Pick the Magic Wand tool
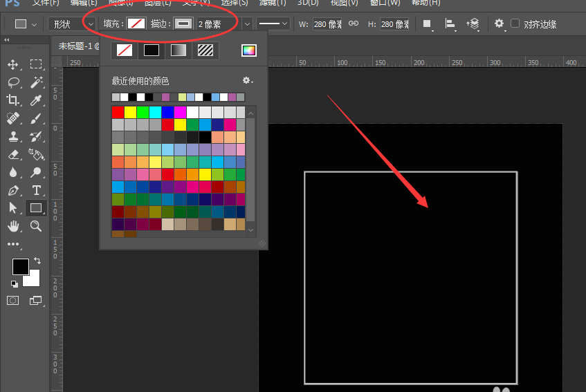The height and width of the screenshot is (392, 586). tap(36, 82)
